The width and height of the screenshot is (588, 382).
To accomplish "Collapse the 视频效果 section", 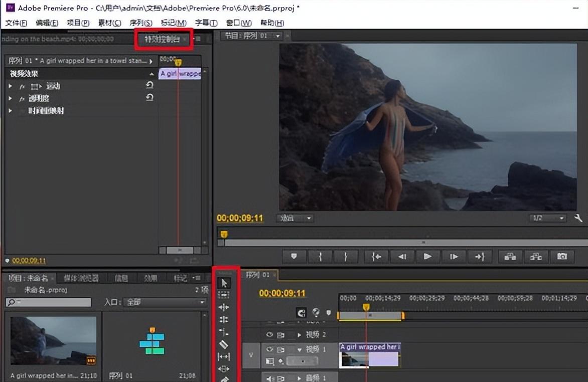I will tap(152, 74).
